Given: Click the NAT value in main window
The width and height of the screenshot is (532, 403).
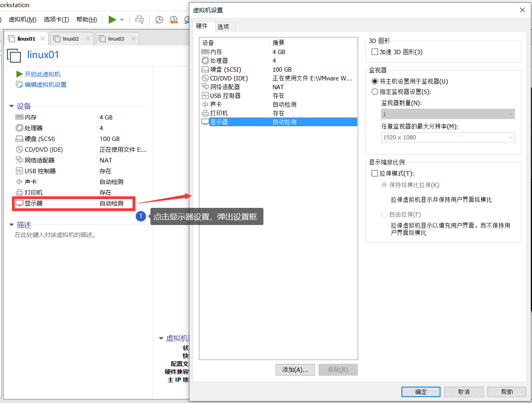Looking at the screenshot, I should coord(106,160).
